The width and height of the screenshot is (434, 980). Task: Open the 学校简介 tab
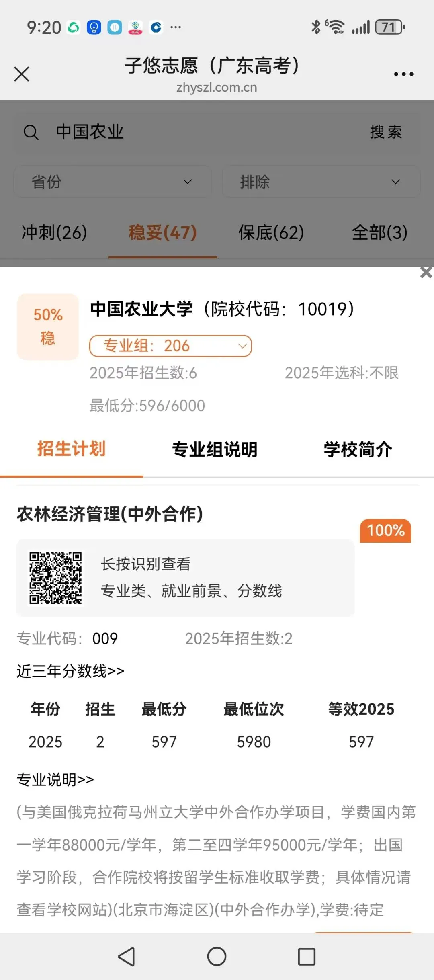358,449
